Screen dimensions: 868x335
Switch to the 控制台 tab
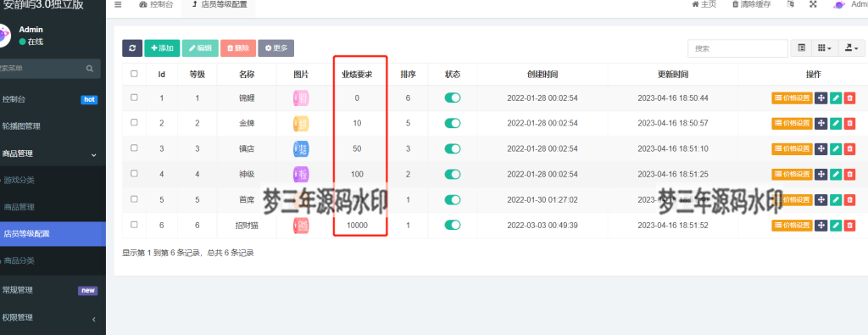[x=156, y=4]
